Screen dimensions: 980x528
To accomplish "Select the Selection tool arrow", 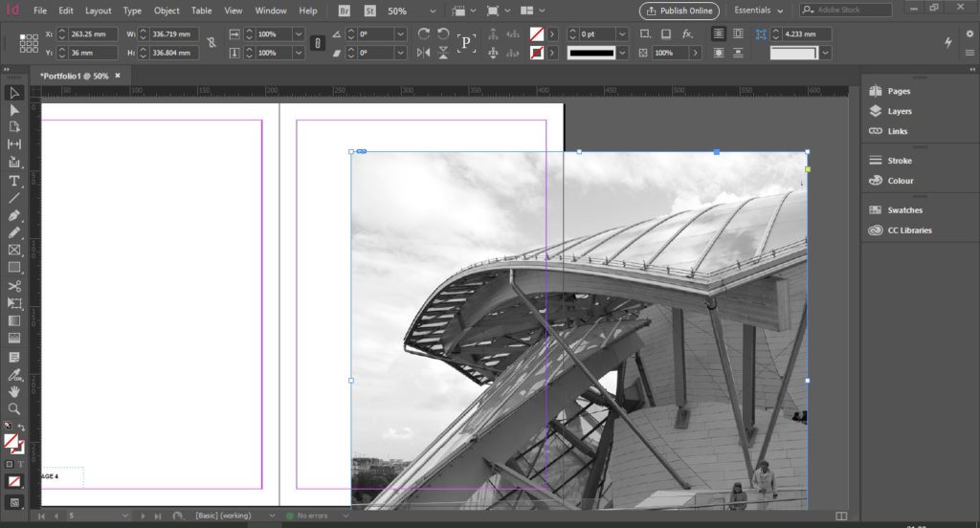I will click(x=13, y=93).
